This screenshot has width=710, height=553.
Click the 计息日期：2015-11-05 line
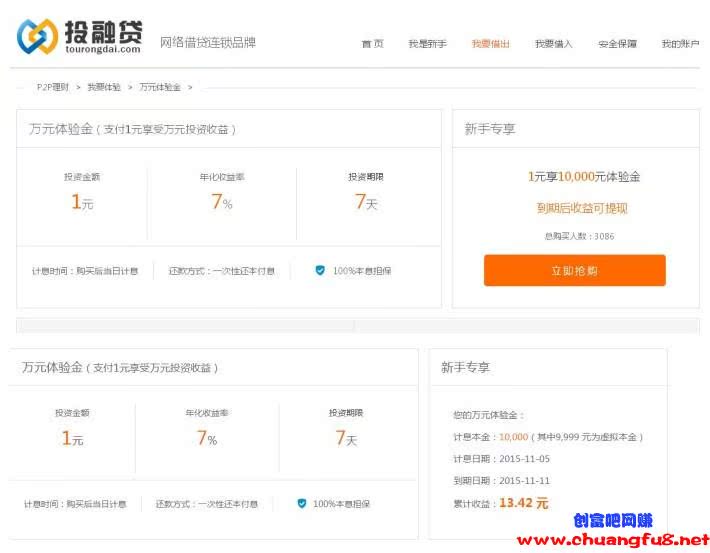tap(501, 459)
